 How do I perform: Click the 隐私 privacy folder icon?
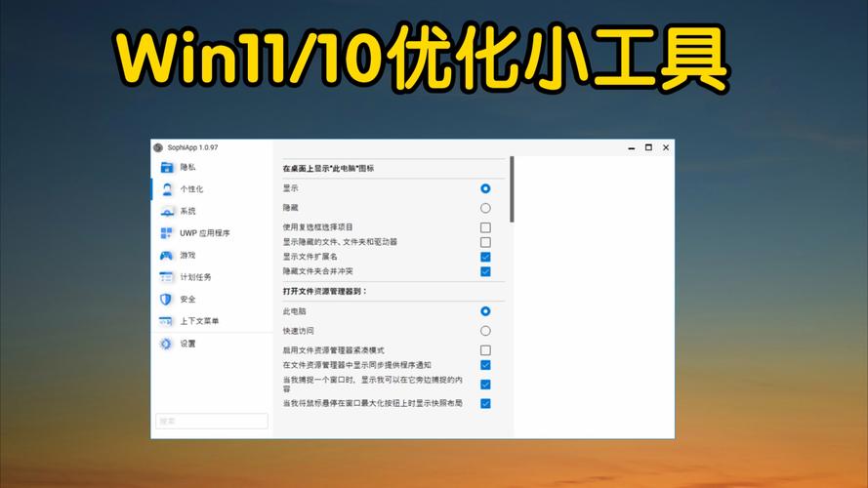coord(167,167)
